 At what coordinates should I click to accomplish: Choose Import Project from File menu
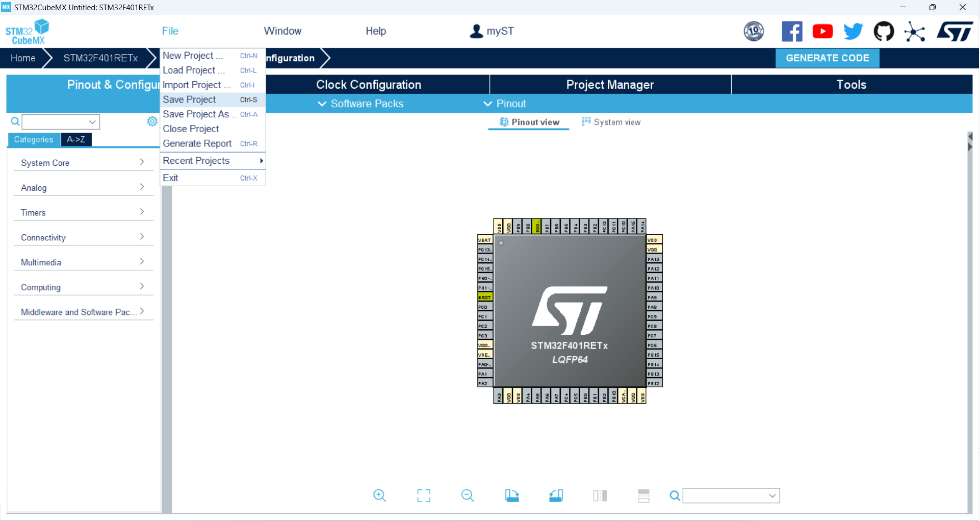[x=213, y=85]
